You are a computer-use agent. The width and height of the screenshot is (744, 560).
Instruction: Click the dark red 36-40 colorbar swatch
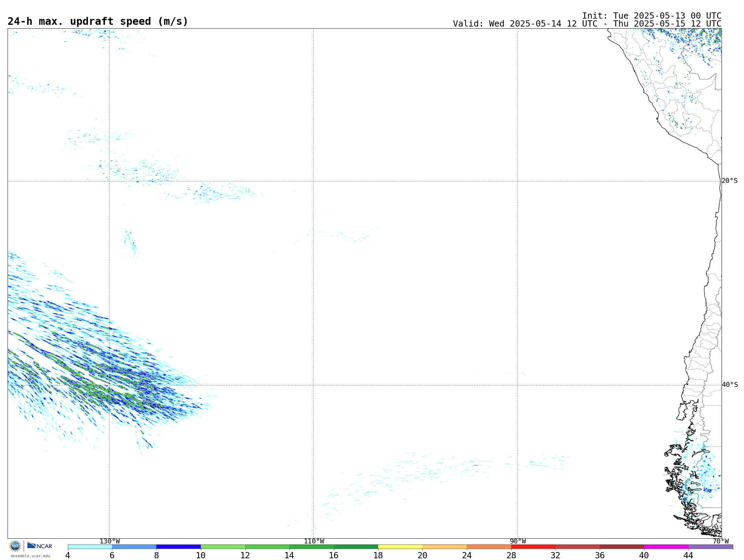tap(622, 547)
